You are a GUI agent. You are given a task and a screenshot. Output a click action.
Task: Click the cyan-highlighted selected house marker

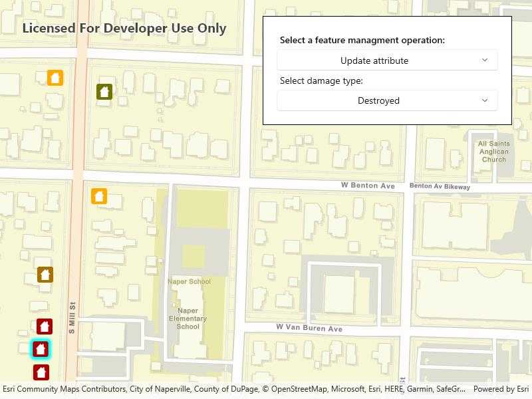pyautogui.click(x=41, y=349)
